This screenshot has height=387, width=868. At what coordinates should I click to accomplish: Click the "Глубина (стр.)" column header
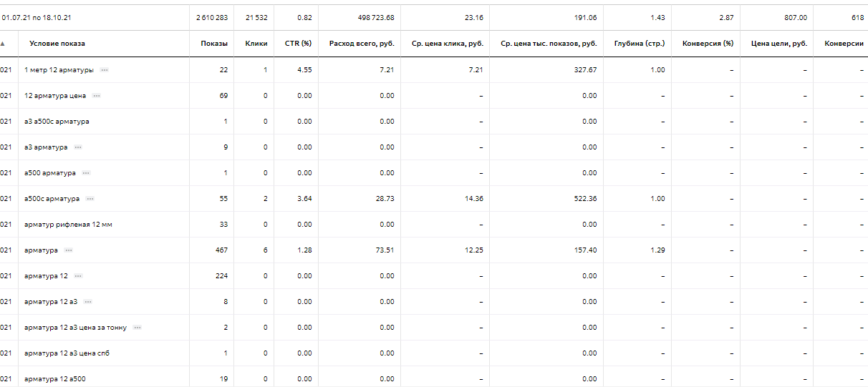[x=639, y=44]
